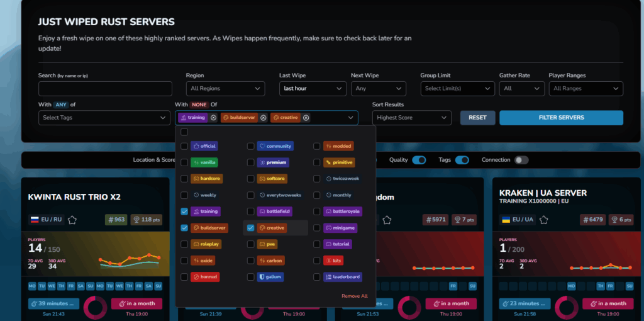Uncheck the creative checkbox
This screenshot has width=644, height=321.
(x=250, y=228)
